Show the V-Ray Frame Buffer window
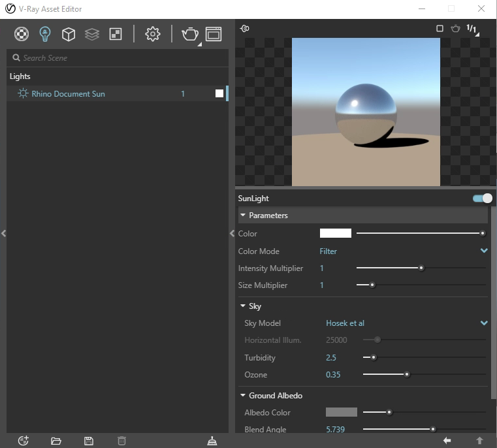Image resolution: width=497 pixels, height=448 pixels. click(214, 34)
